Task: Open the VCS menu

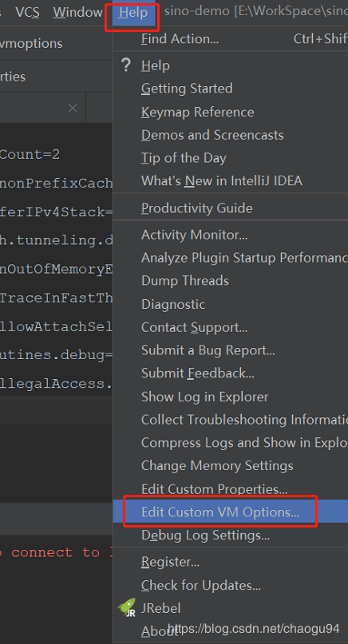Action: point(27,12)
